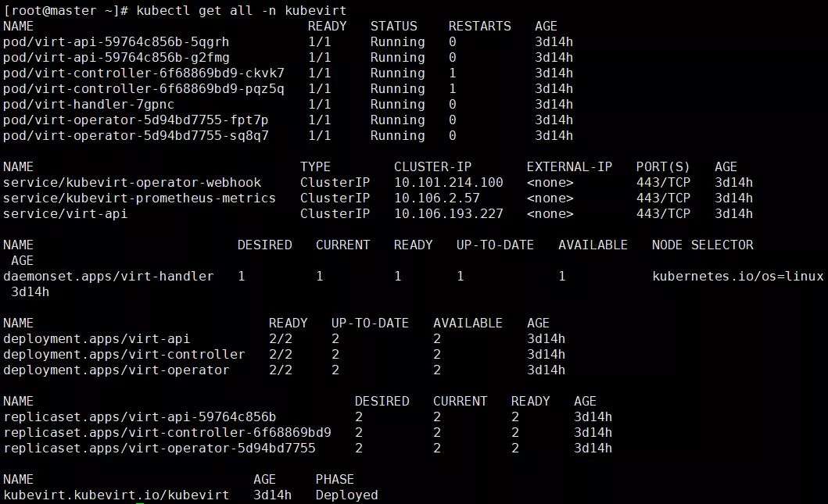Click <none> external IP of kubevirt-operator-webhook

(x=550, y=183)
